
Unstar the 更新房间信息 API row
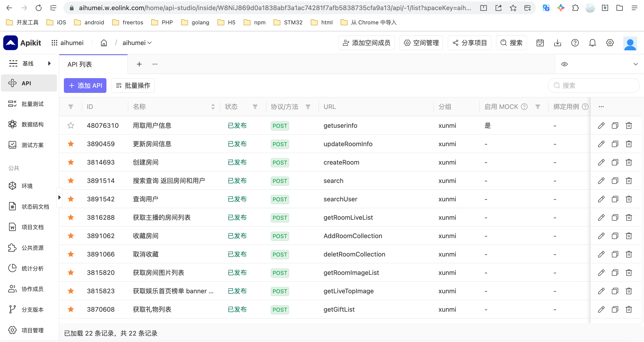coord(71,144)
